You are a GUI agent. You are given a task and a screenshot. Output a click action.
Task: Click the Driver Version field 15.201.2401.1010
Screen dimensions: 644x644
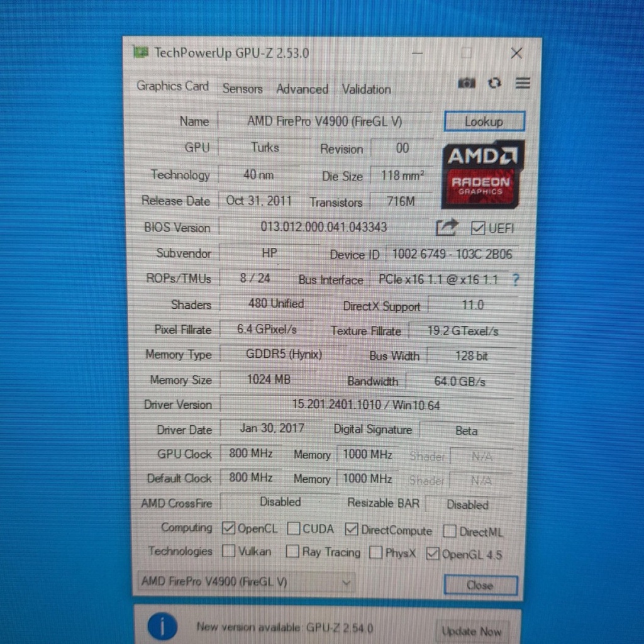(x=366, y=405)
